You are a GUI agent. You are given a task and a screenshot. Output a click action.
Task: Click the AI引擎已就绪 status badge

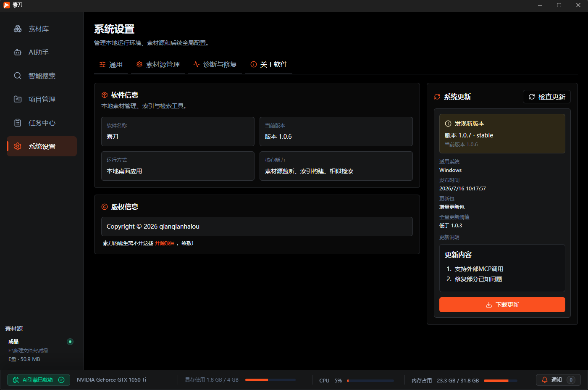pos(39,380)
